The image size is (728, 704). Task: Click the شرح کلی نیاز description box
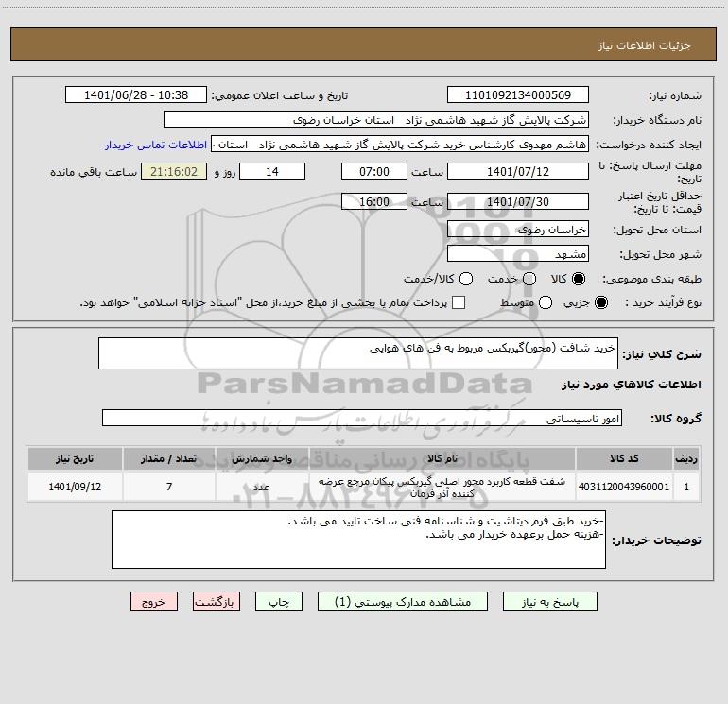click(358, 353)
